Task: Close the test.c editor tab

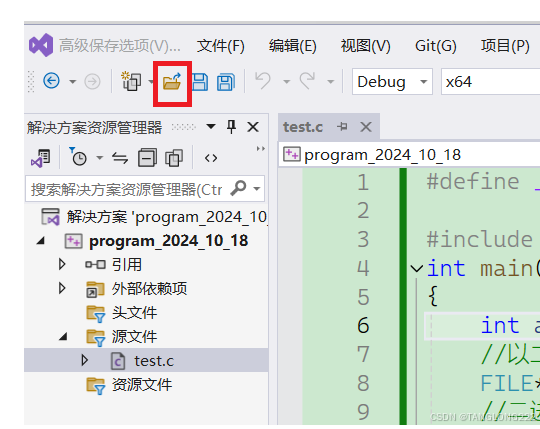Action: coord(366,127)
